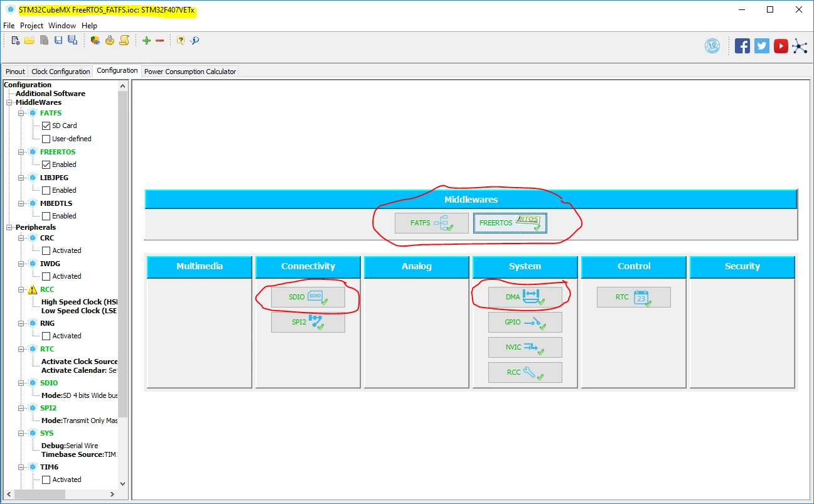
Task: Collapse the MiddleWares tree node
Action: [9, 102]
